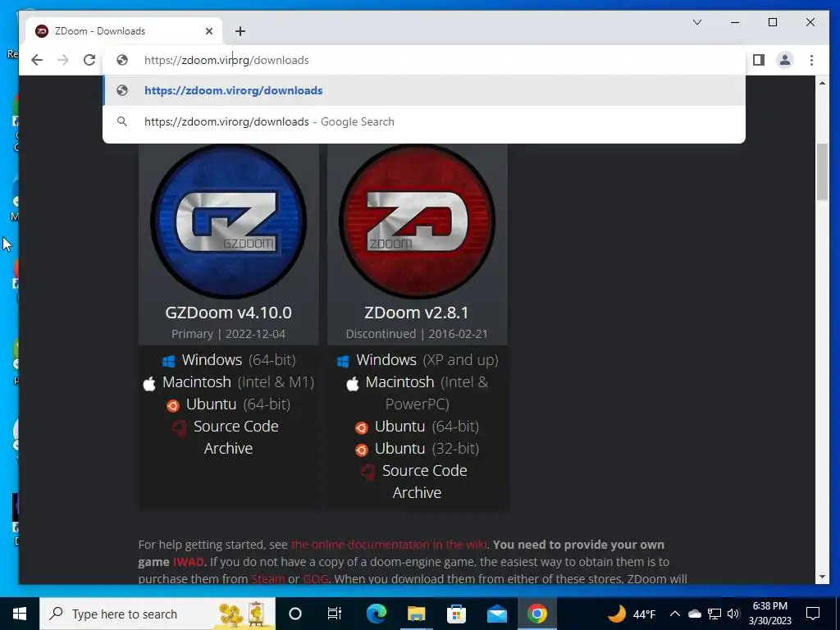Download ZDoom Windows (XP and up)

coord(427,360)
